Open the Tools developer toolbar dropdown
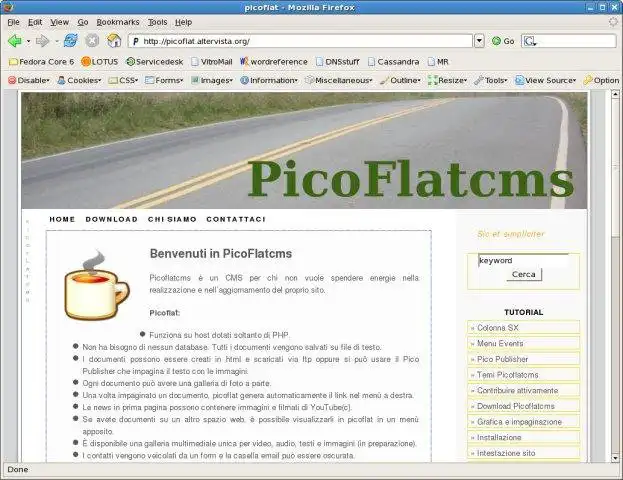623x480 pixels. [x=491, y=80]
